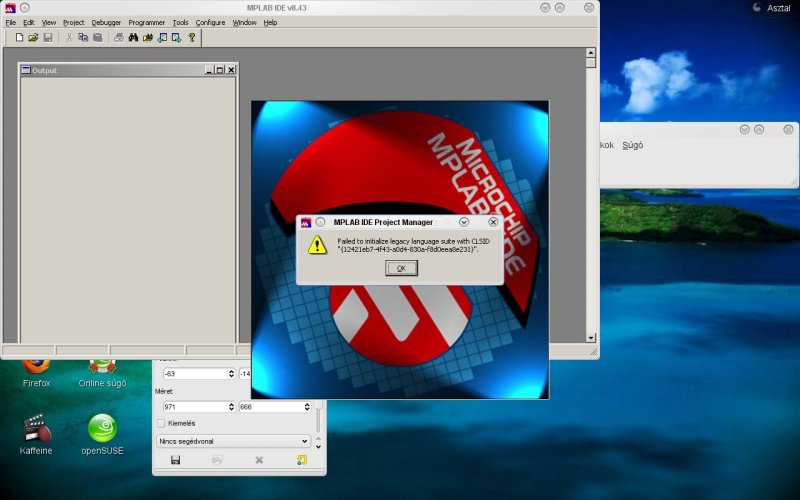Click the MDI vertical scrollbar down arrow
Screen dimensions: 800x500
(591, 338)
